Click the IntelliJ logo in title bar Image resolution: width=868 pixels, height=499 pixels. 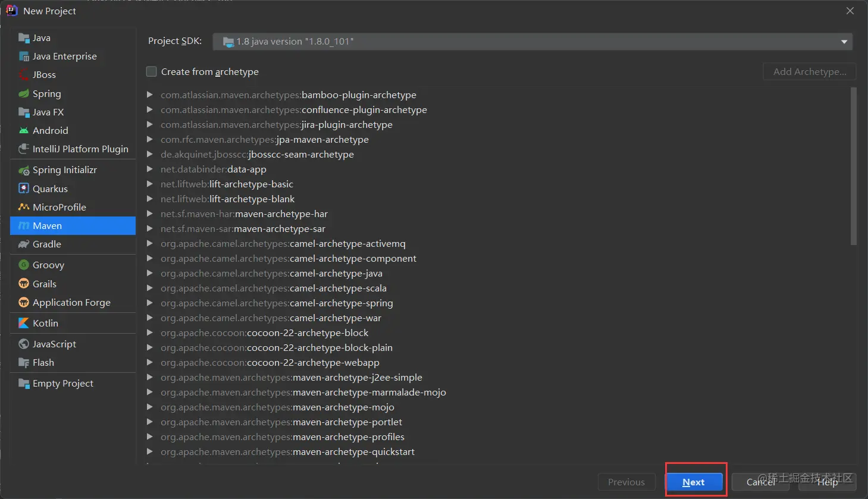point(11,11)
